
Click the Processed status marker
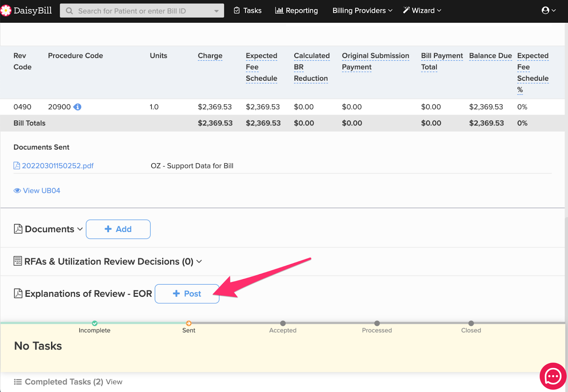(377, 323)
